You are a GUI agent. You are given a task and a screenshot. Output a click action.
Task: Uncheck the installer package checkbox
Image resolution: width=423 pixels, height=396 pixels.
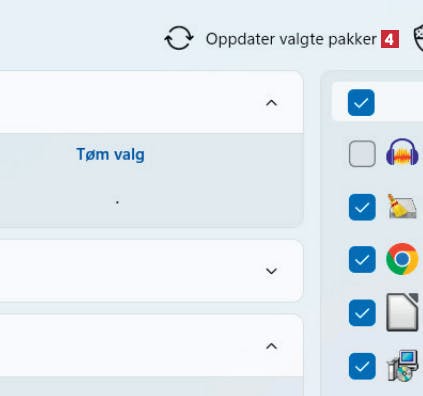[362, 366]
